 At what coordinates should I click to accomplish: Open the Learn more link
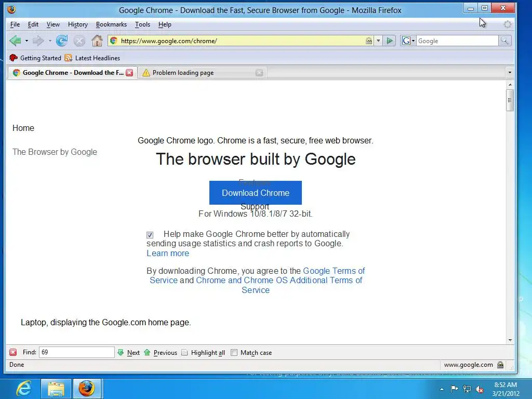(168, 253)
